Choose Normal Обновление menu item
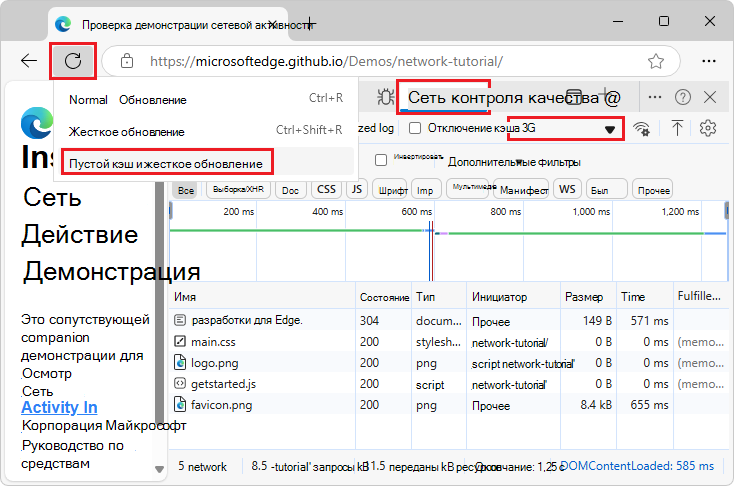Screen dimensions: 734x486 [206, 99]
